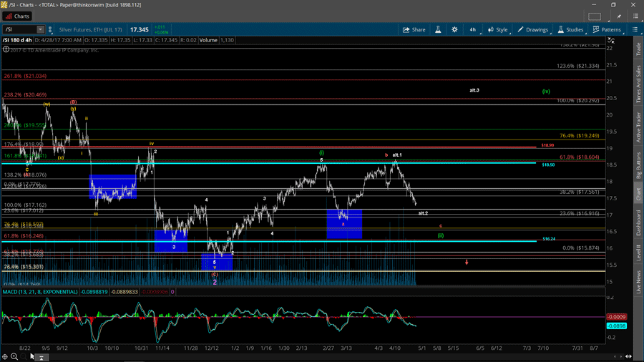
Task: Open chart settings gear icon
Action: (x=454, y=30)
